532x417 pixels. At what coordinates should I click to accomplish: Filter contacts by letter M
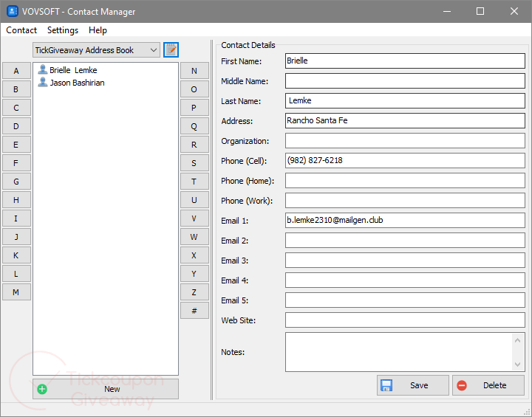click(16, 292)
